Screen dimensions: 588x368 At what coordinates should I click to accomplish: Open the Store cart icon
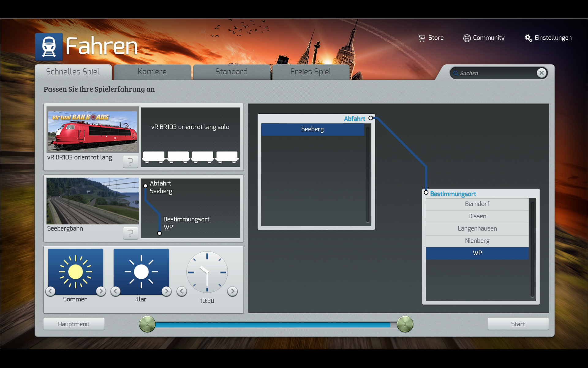422,38
